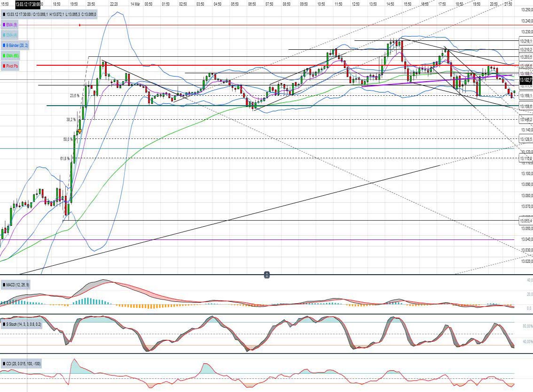Click the 22:20 time axis label

[114, 4]
